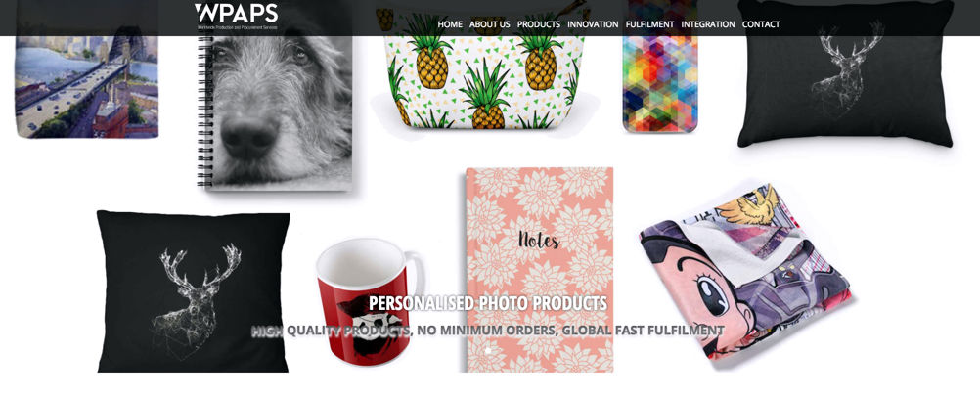Go to the ABOUT US page
The height and width of the screenshot is (399, 980).
(489, 24)
